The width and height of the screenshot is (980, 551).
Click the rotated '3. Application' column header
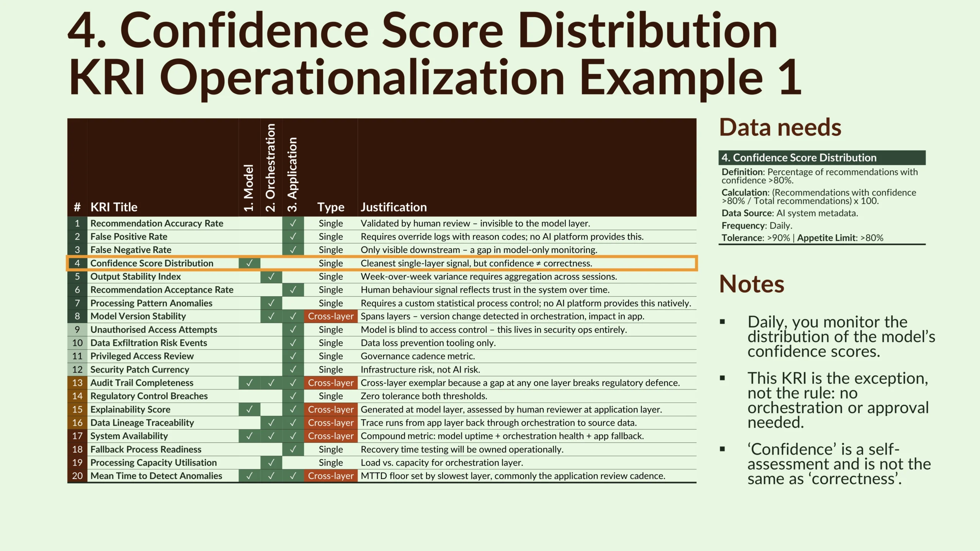pos(292,174)
